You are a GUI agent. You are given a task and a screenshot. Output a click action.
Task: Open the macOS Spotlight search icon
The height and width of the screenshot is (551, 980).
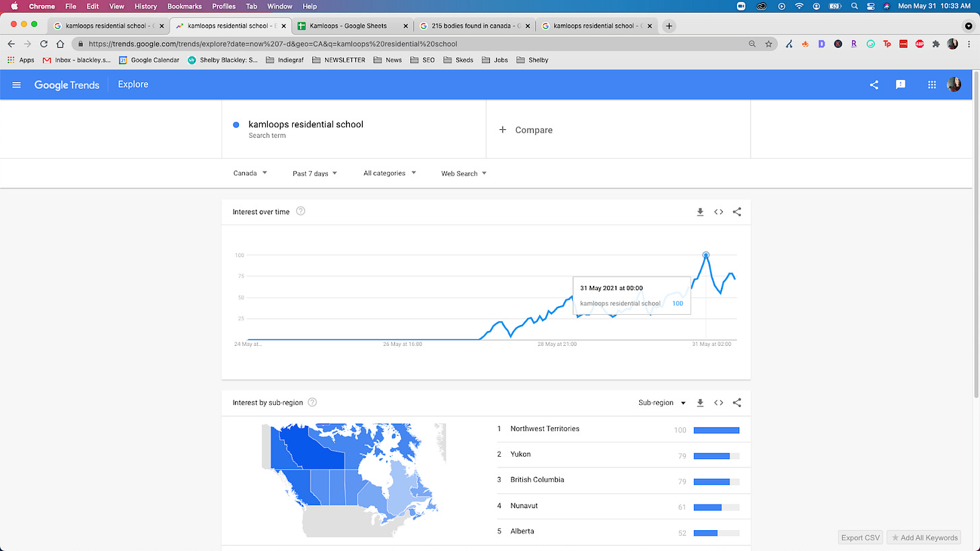coord(855,6)
